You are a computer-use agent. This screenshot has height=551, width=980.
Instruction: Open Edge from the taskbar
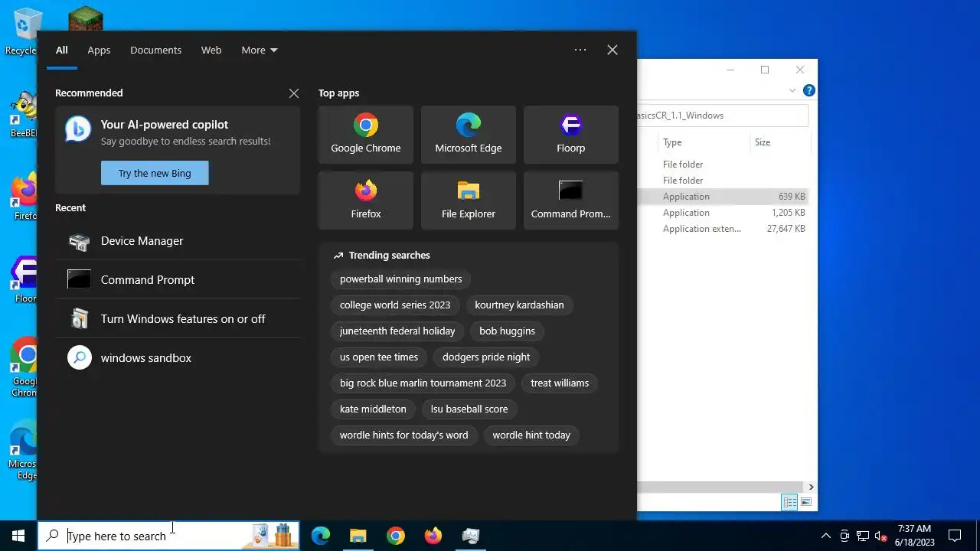(321, 536)
